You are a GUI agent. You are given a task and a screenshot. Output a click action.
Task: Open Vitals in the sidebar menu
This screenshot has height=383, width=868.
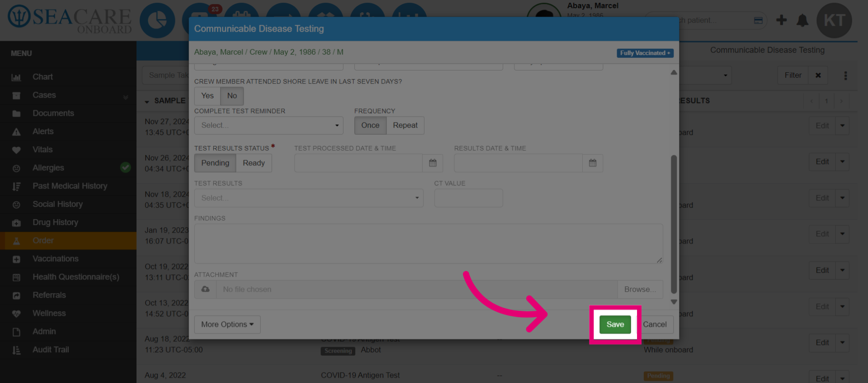pyautogui.click(x=42, y=149)
